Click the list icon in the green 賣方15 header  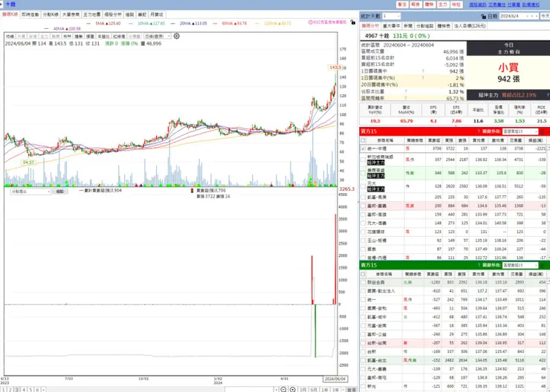click(x=542, y=265)
